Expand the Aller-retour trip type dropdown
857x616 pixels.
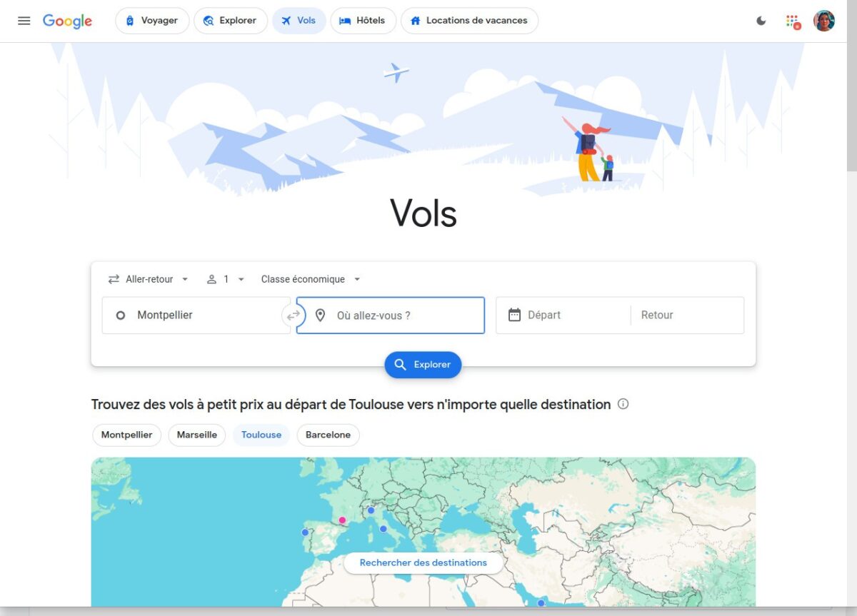(149, 279)
